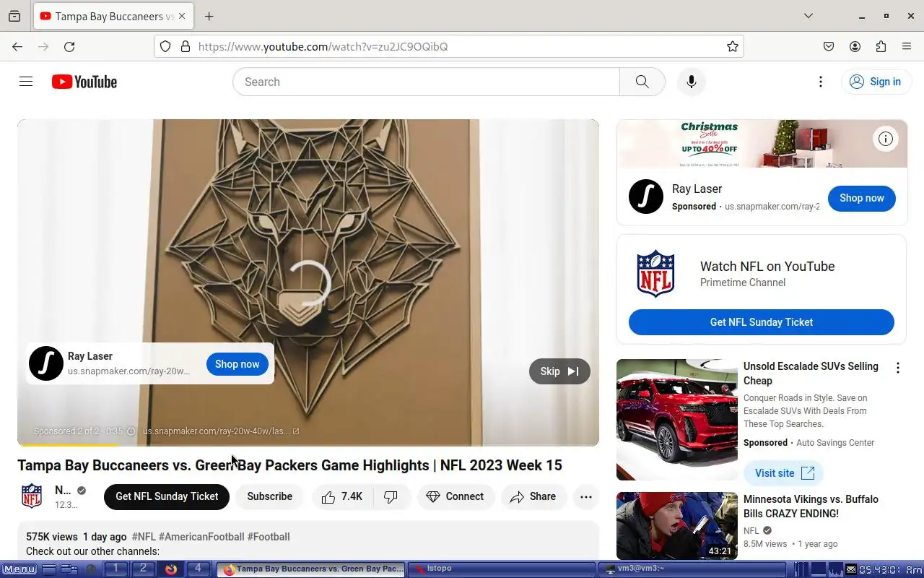Click the #NFL hashtag
Screen dimensions: 924x578
[144, 537]
